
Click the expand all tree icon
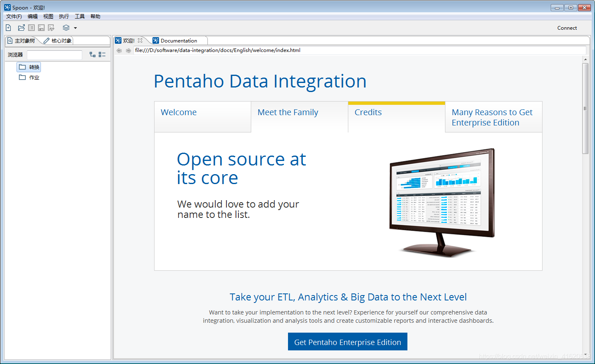(93, 54)
